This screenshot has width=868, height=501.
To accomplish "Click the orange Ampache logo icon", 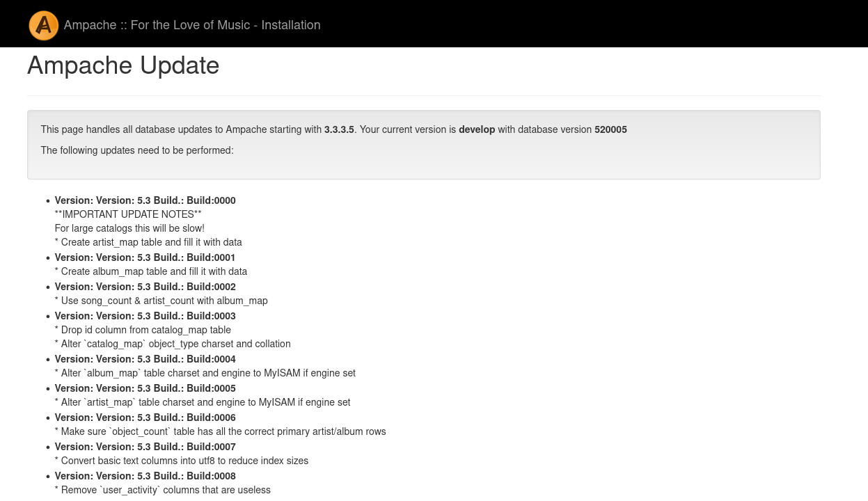I will (x=44, y=25).
